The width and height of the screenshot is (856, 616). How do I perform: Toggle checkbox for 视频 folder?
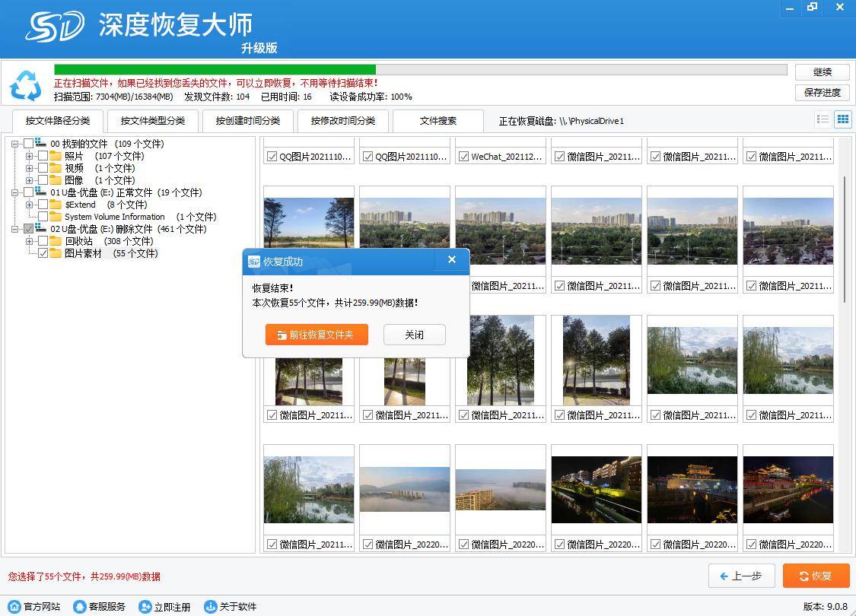43,168
